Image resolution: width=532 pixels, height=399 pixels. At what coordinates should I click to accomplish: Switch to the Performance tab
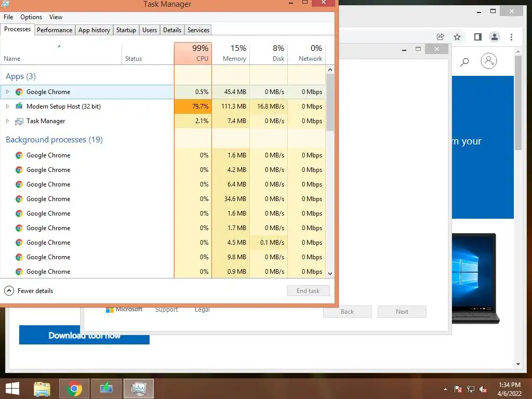coord(55,30)
